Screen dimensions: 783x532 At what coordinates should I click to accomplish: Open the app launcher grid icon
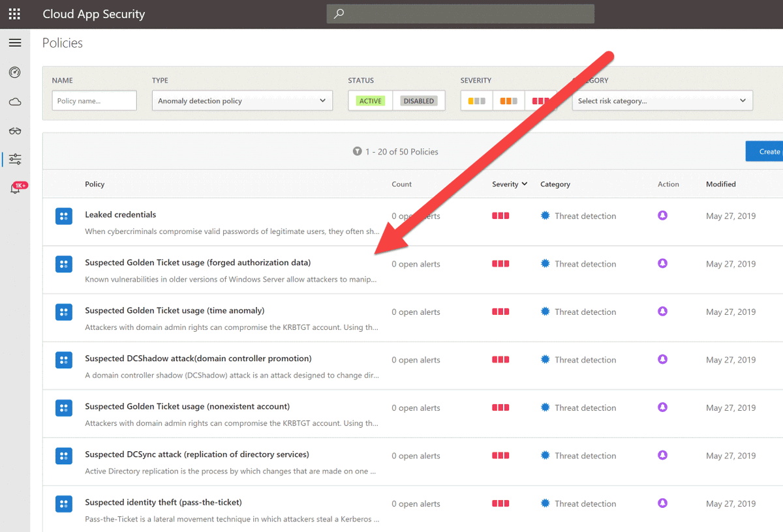click(14, 14)
